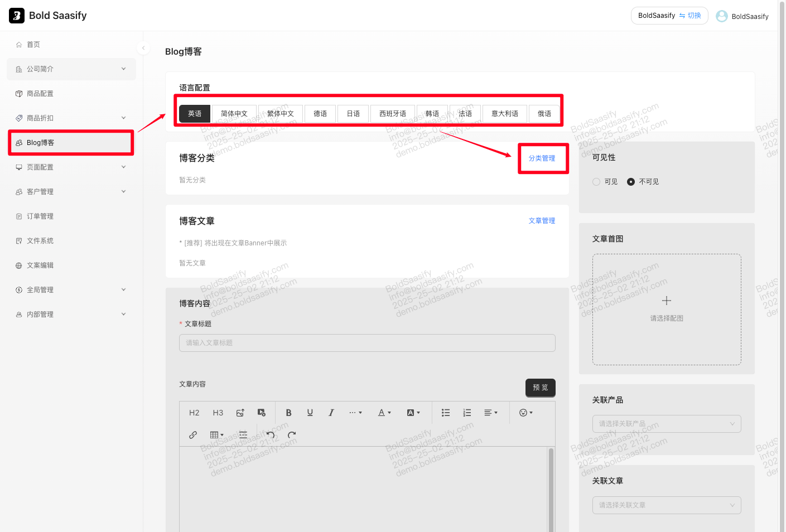Select the 俄语 language tab

(x=544, y=114)
